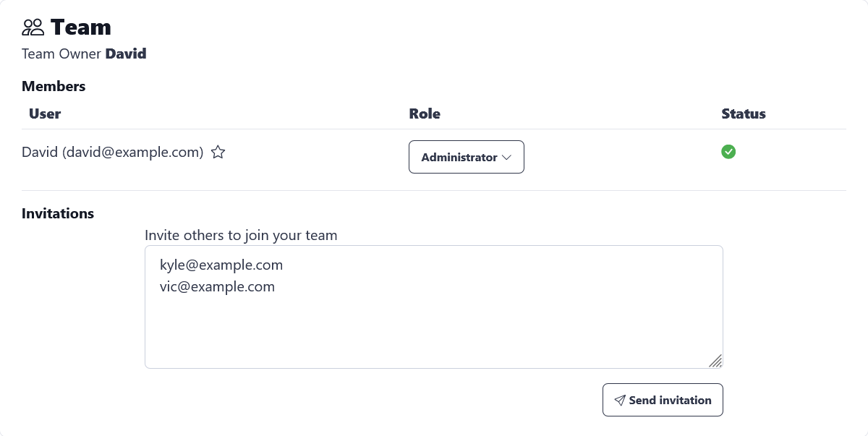Select David (david@example.com) member entry
The image size is (868, 436).
(x=112, y=153)
